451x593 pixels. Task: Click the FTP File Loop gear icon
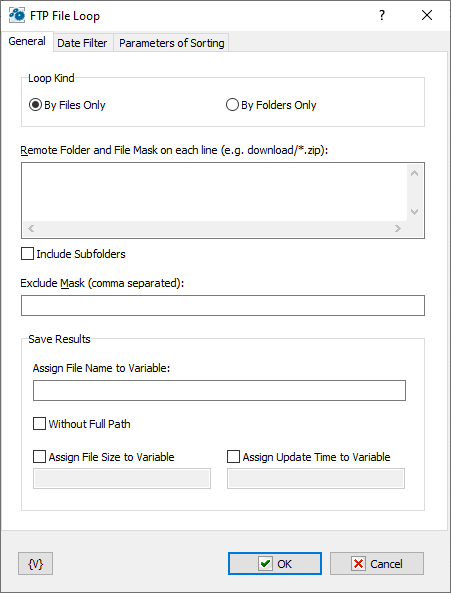[x=17, y=16]
